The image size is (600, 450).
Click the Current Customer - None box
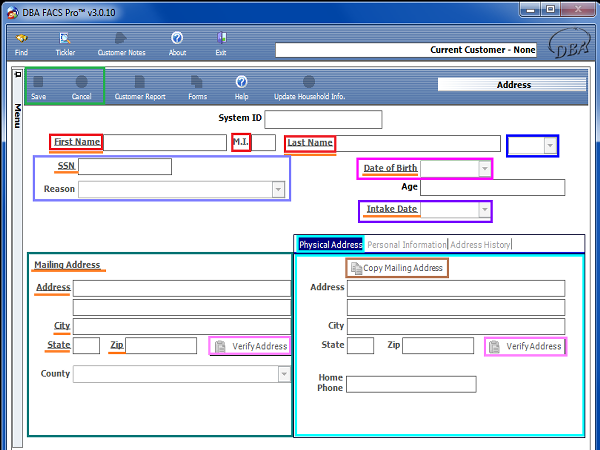tap(406, 50)
